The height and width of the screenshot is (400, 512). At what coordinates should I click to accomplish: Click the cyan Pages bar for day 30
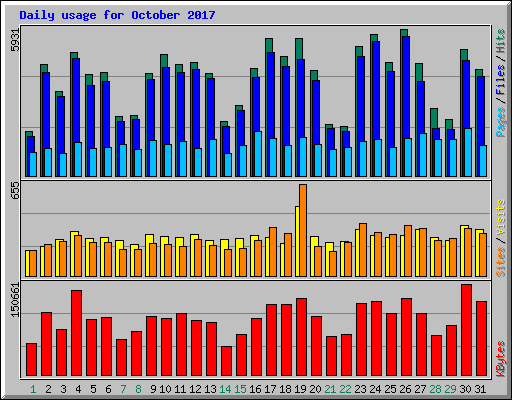(468, 152)
